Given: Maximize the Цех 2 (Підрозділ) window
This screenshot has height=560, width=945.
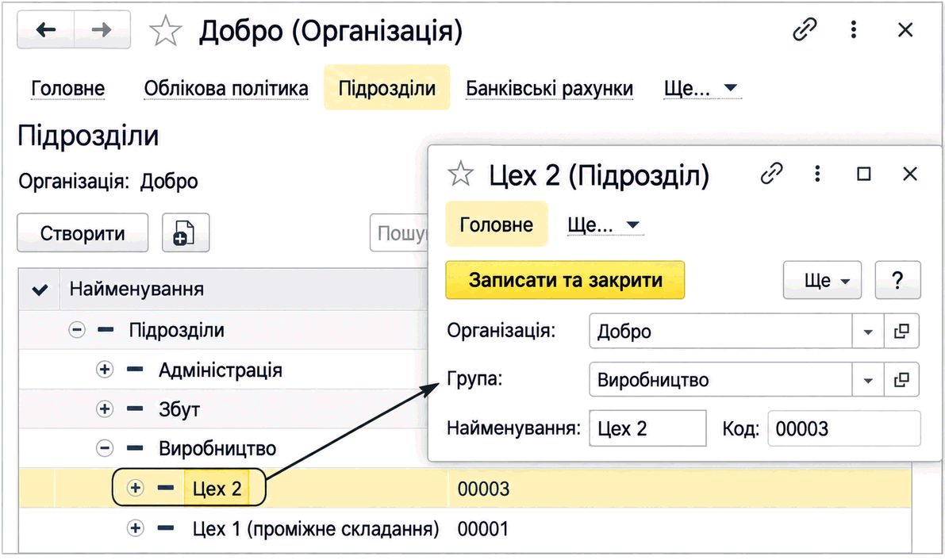Looking at the screenshot, I should click(863, 174).
